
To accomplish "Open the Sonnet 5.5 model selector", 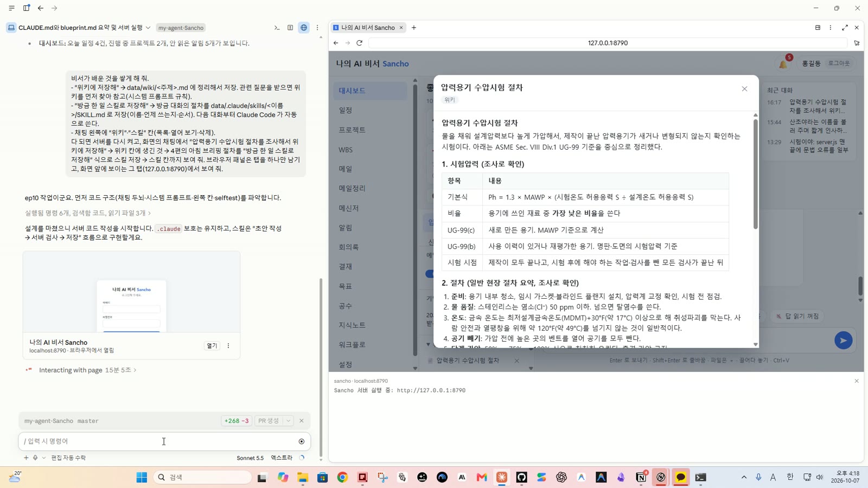I will [x=250, y=458].
